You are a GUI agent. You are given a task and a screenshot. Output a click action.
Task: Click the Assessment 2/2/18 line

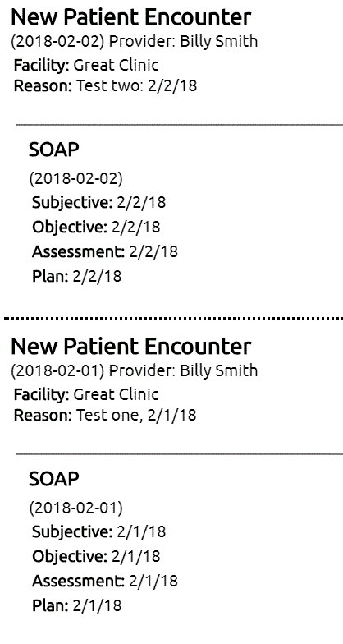105,251
